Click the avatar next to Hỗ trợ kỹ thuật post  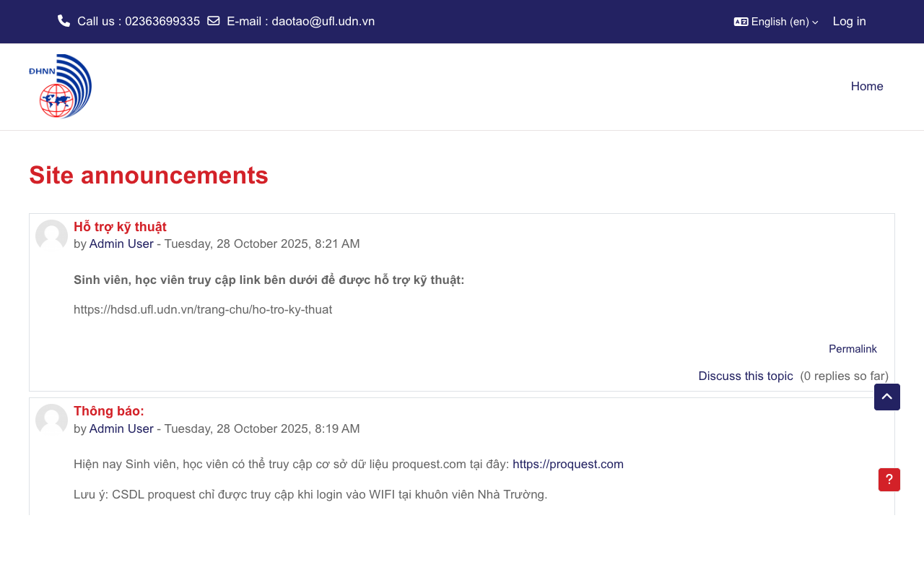(x=51, y=236)
